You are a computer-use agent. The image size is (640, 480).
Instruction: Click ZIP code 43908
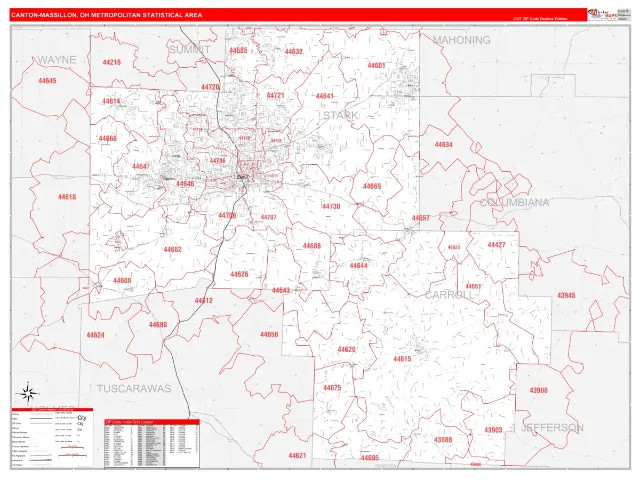click(x=538, y=391)
